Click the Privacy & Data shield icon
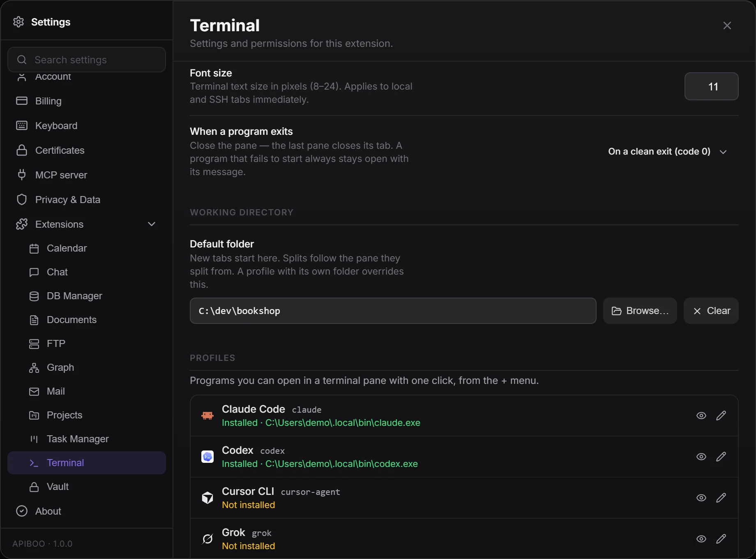 point(22,199)
